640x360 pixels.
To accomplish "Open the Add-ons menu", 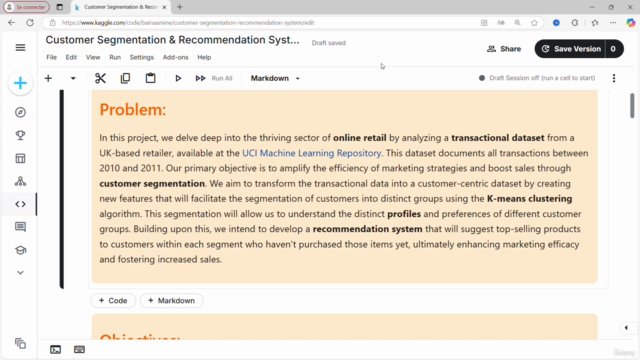I will [x=176, y=57].
